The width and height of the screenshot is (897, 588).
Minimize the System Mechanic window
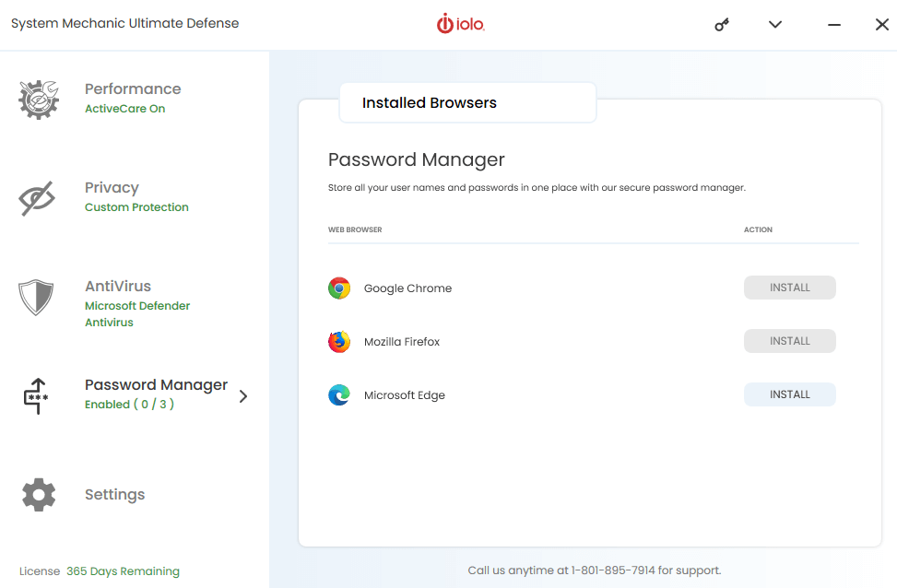click(x=834, y=25)
